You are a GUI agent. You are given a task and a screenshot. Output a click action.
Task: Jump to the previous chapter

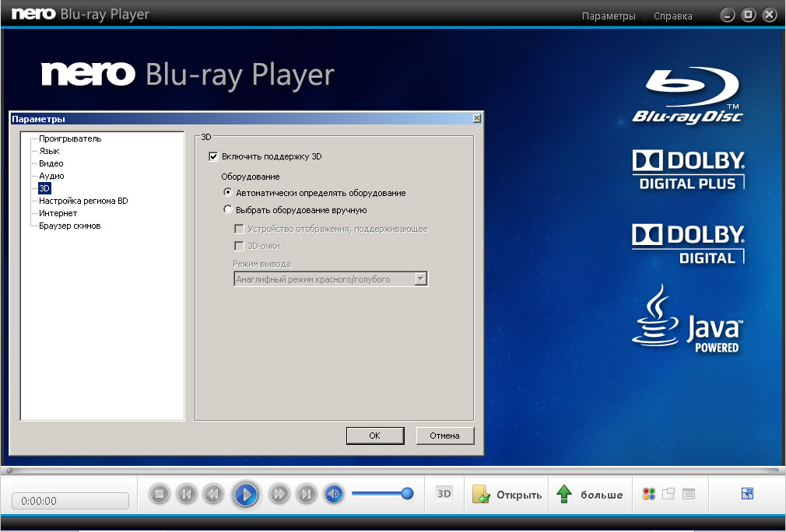pos(187,495)
